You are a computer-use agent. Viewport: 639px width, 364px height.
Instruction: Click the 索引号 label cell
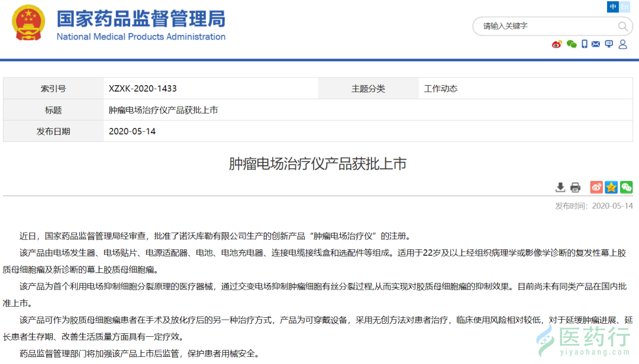click(53, 89)
